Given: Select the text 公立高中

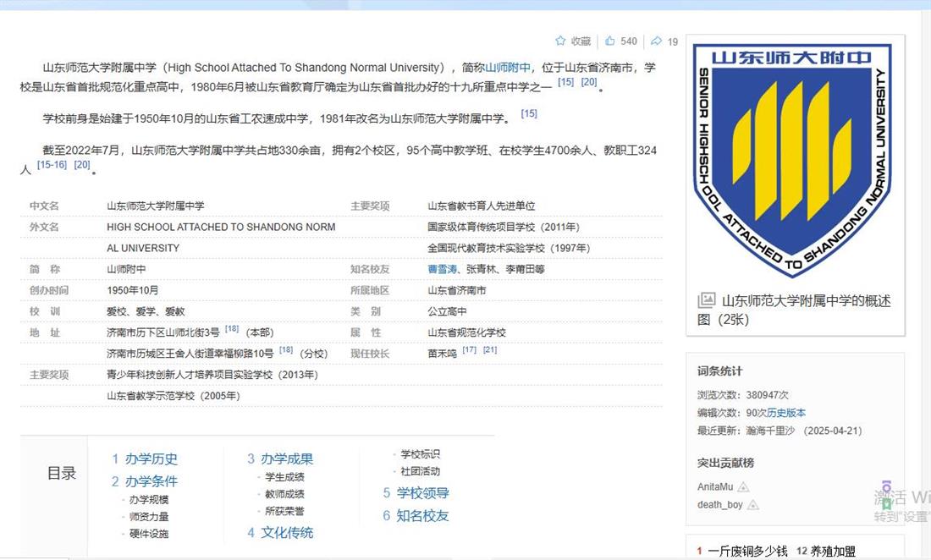Looking at the screenshot, I should pos(447,311).
